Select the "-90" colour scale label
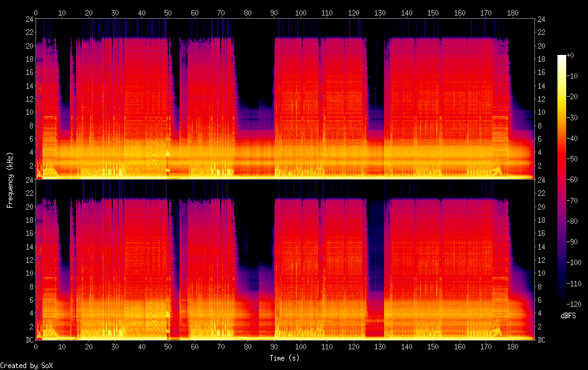Image resolution: width=588 pixels, height=370 pixels. click(572, 241)
